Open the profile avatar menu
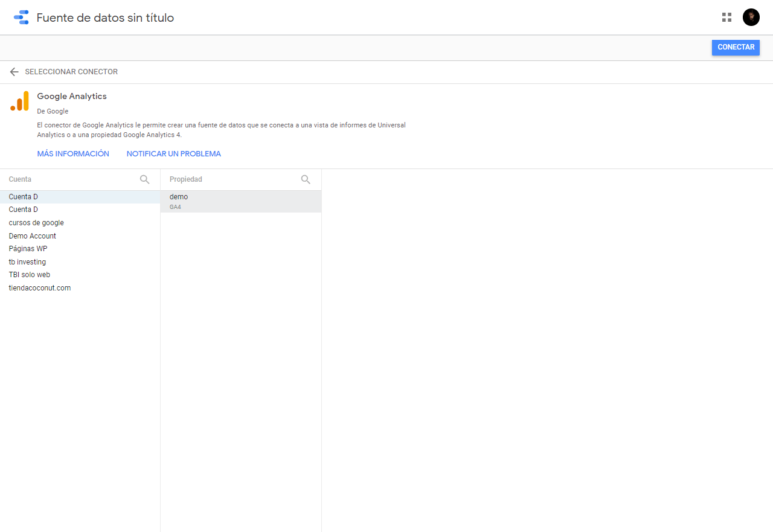The height and width of the screenshot is (532, 773). click(751, 18)
